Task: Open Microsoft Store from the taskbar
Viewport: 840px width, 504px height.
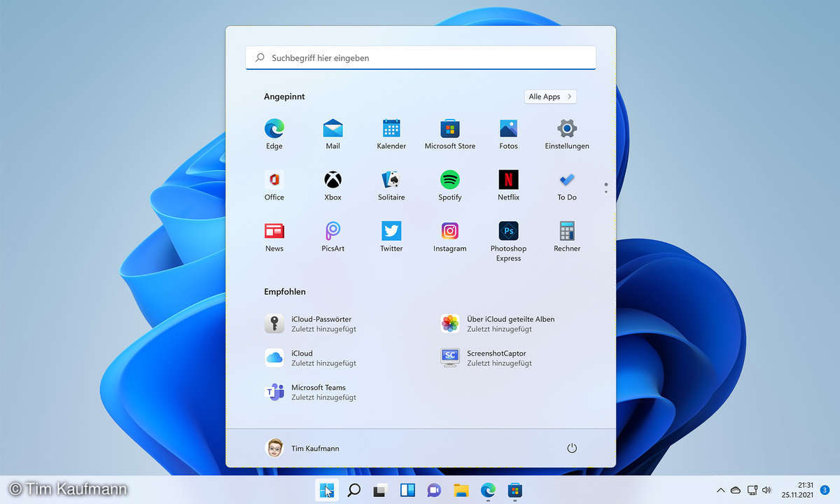Action: pyautogui.click(x=514, y=490)
